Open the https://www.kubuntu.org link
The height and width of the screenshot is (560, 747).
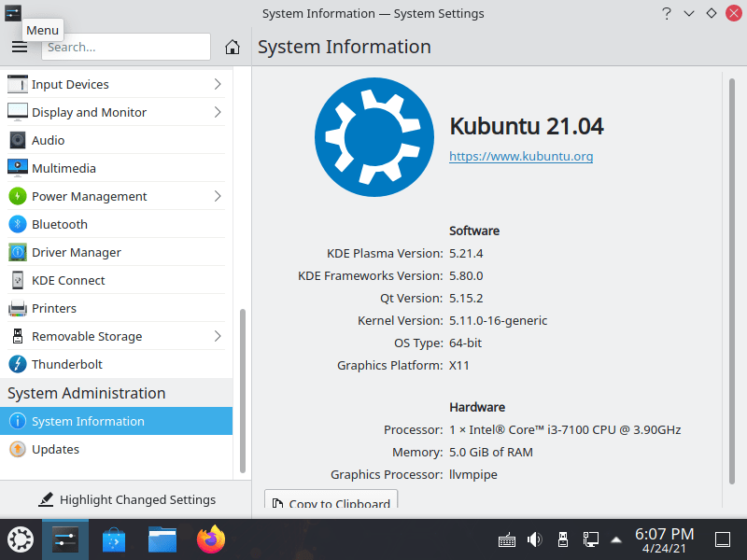coord(521,156)
